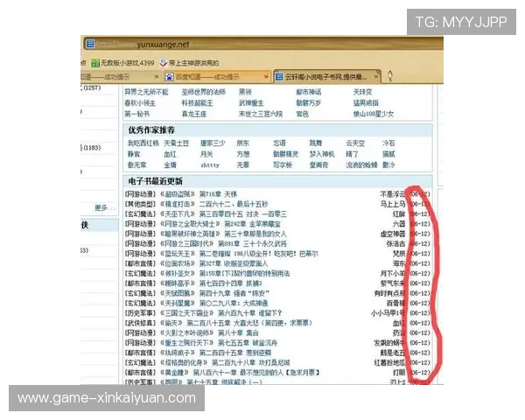Viewport: 525px width, 420px height.
Task: Select the author 皇甫奇
Action: 318,165
